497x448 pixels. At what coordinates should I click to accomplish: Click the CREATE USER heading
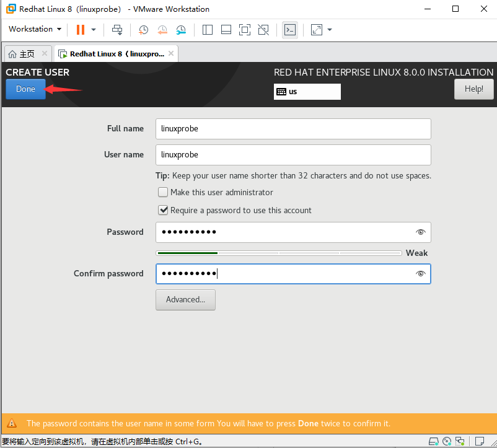click(37, 72)
